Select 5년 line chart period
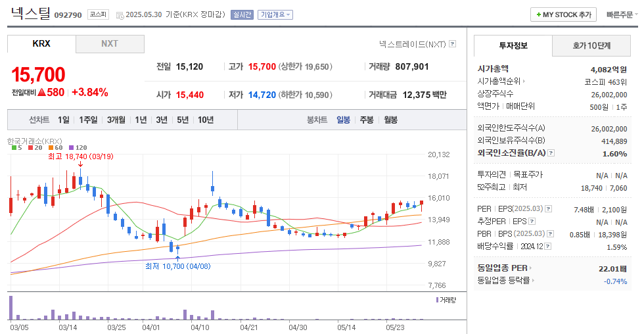The height and width of the screenshot is (334, 644). coord(183,120)
